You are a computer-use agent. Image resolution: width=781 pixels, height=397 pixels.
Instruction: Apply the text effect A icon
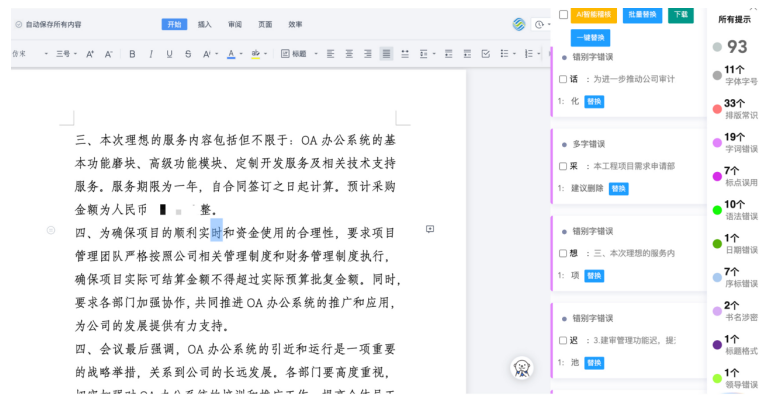206,54
